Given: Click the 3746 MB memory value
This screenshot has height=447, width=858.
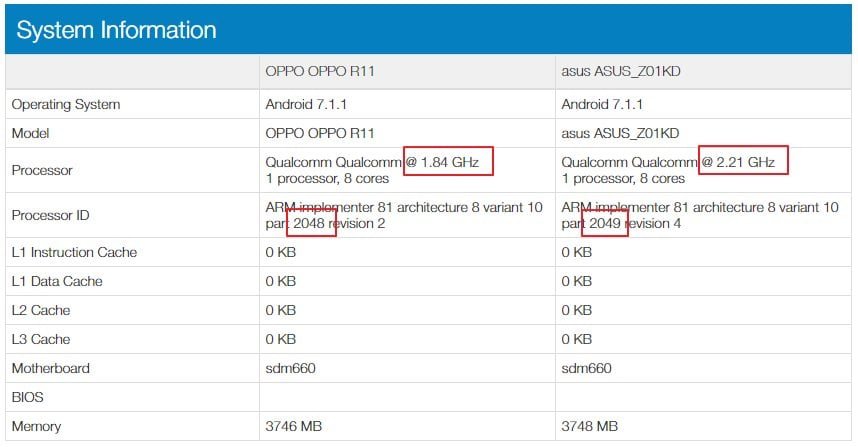Looking at the screenshot, I should tap(293, 426).
